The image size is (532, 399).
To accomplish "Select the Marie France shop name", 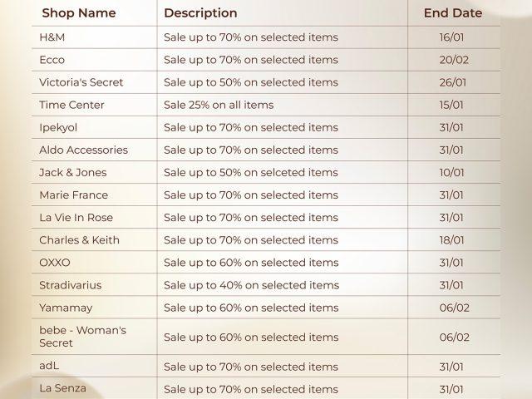I will pyautogui.click(x=73, y=195).
